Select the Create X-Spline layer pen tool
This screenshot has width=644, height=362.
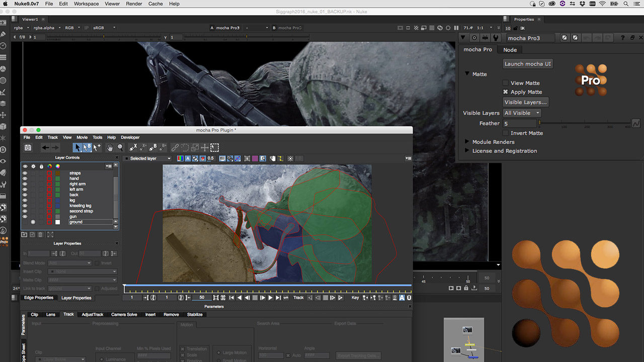click(x=133, y=147)
